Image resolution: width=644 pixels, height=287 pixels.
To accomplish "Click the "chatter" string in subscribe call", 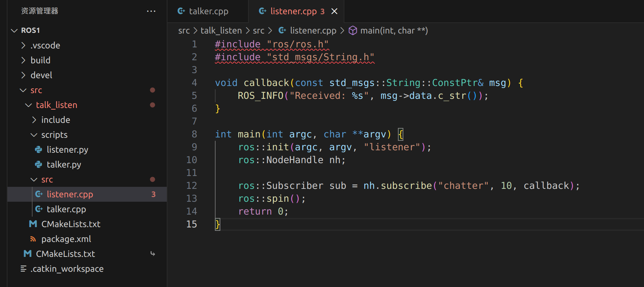I will [x=463, y=186].
